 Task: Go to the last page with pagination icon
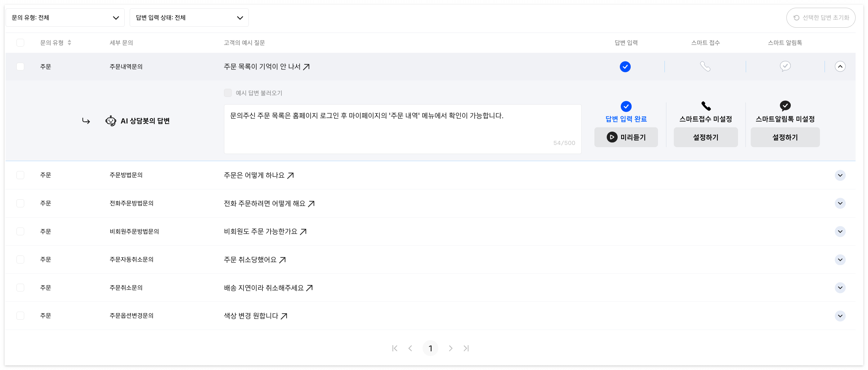coord(466,348)
